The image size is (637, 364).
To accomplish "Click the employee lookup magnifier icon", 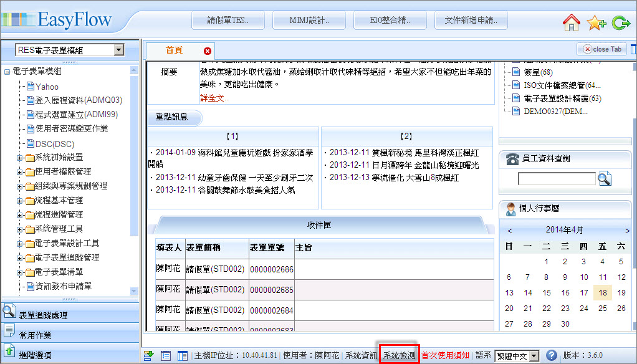I will point(604,179).
